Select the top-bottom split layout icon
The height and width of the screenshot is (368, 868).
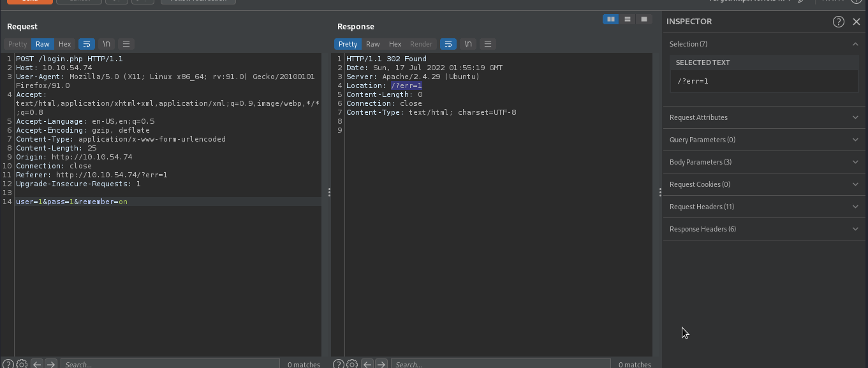click(628, 19)
